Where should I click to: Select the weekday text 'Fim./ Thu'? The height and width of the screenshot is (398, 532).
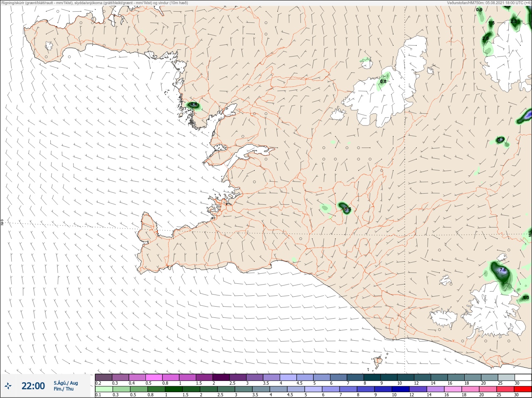point(64,389)
